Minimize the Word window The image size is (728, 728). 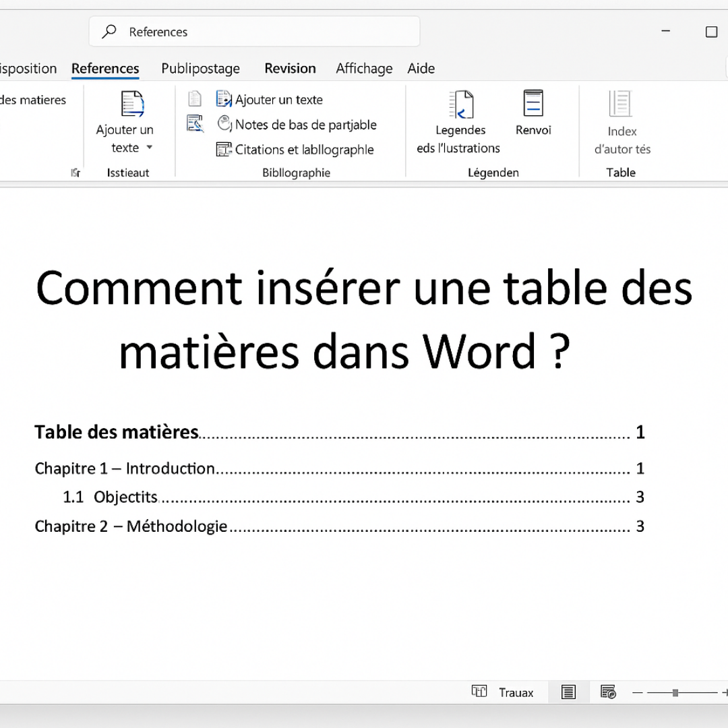(x=666, y=31)
